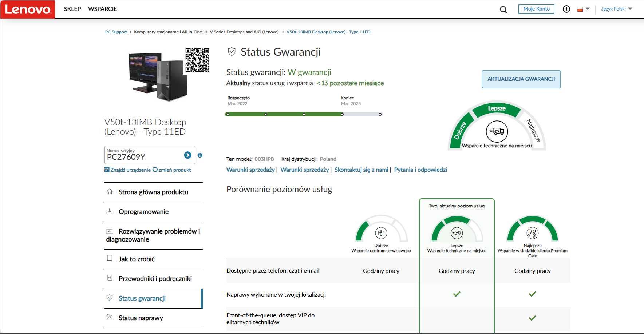Click Znajdź urządzenie link
Viewport: 644px width, 334px height.
pos(127,170)
